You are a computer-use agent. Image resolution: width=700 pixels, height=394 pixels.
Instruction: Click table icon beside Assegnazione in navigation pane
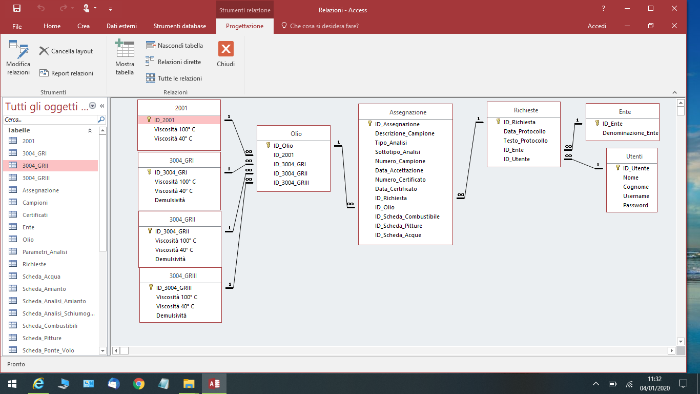pos(13,190)
